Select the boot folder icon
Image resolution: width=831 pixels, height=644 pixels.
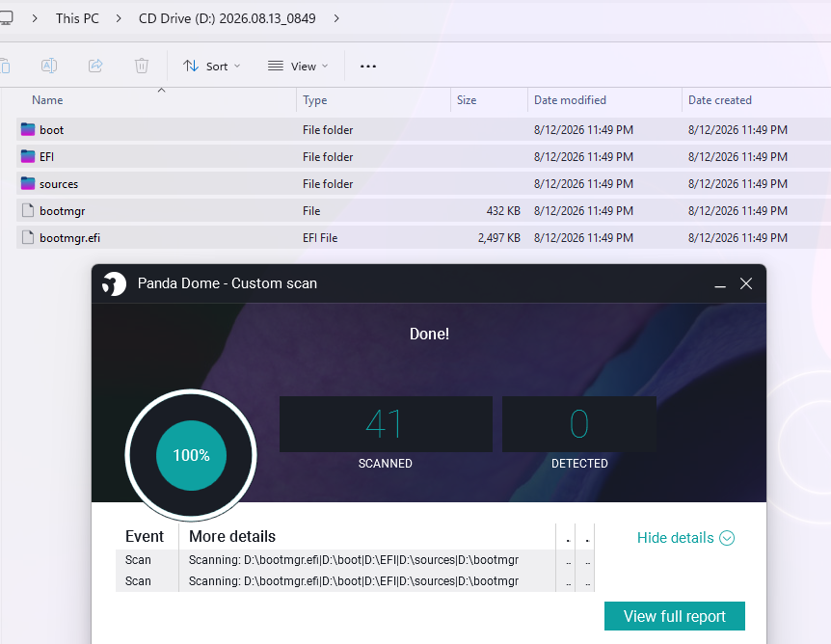click(x=28, y=129)
